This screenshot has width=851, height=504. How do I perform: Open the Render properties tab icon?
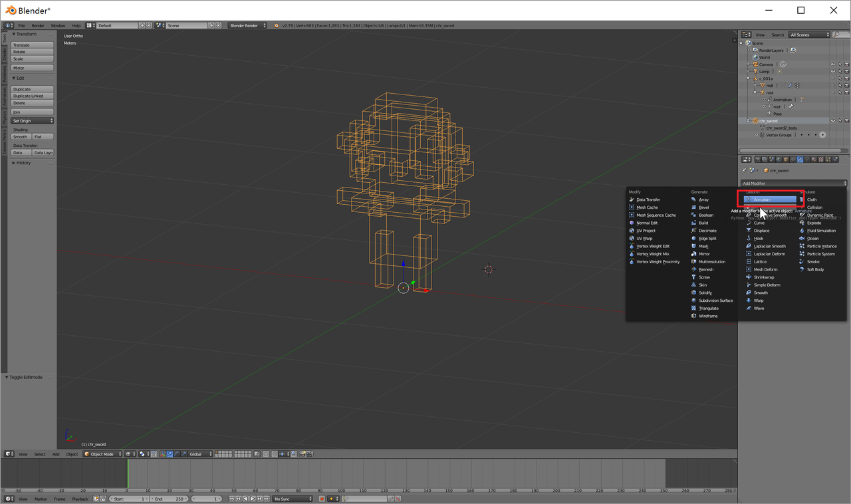757,160
